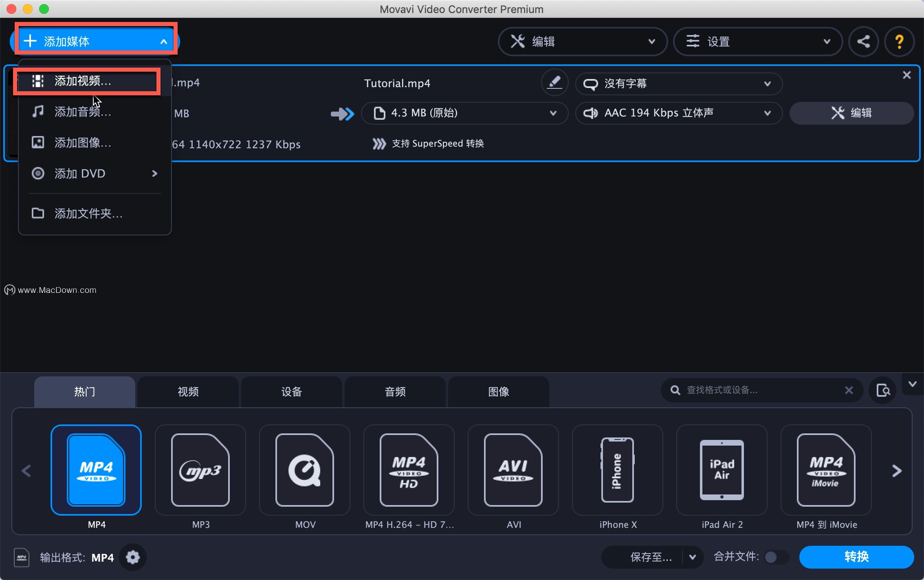This screenshot has height=580, width=924.
Task: Choose 添加音频 (Add Audio) from menu
Action: pyautogui.click(x=95, y=112)
